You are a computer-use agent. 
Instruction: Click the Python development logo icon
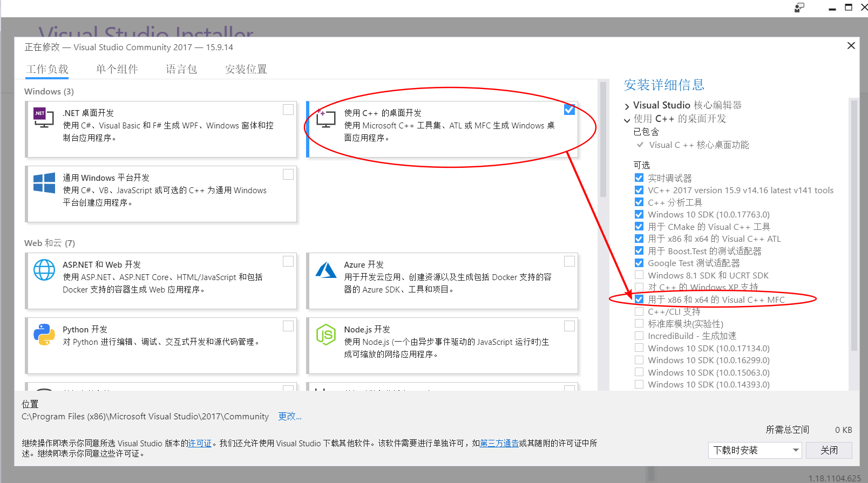coord(44,335)
